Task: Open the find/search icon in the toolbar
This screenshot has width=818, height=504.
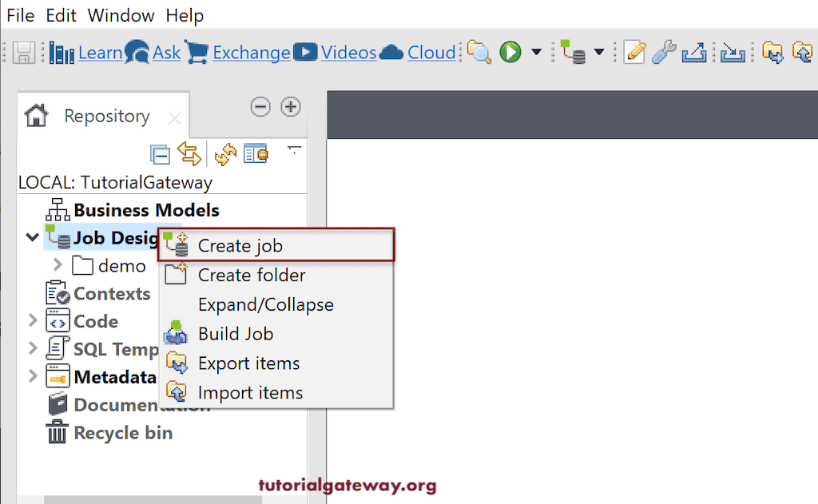Action: click(479, 51)
